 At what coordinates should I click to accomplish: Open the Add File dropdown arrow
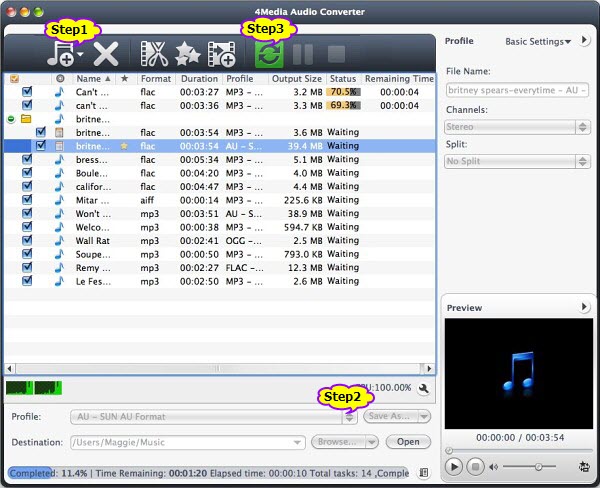point(80,55)
